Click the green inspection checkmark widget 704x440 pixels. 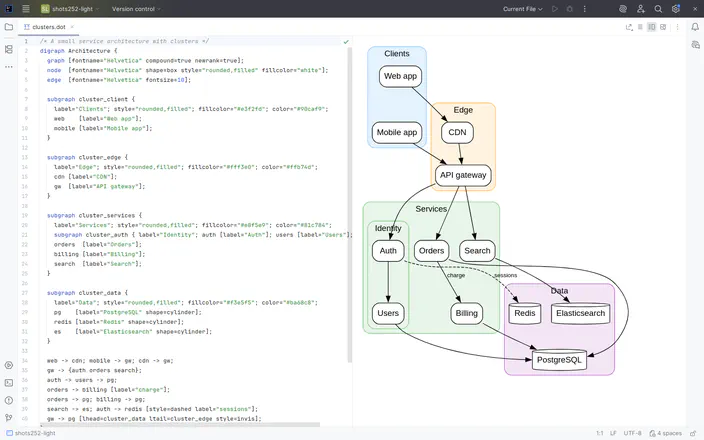pyautogui.click(x=346, y=41)
